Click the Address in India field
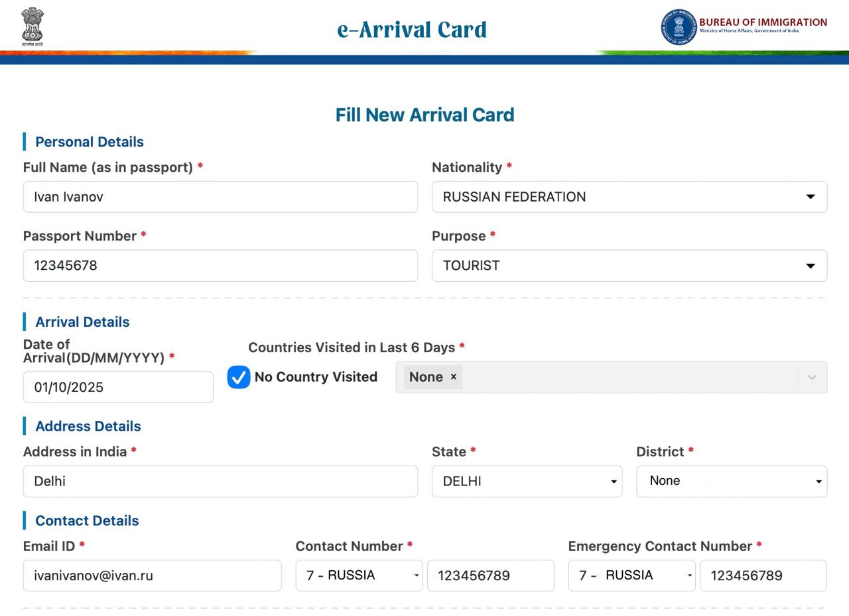Screen dimensions: 849x616 (220, 481)
